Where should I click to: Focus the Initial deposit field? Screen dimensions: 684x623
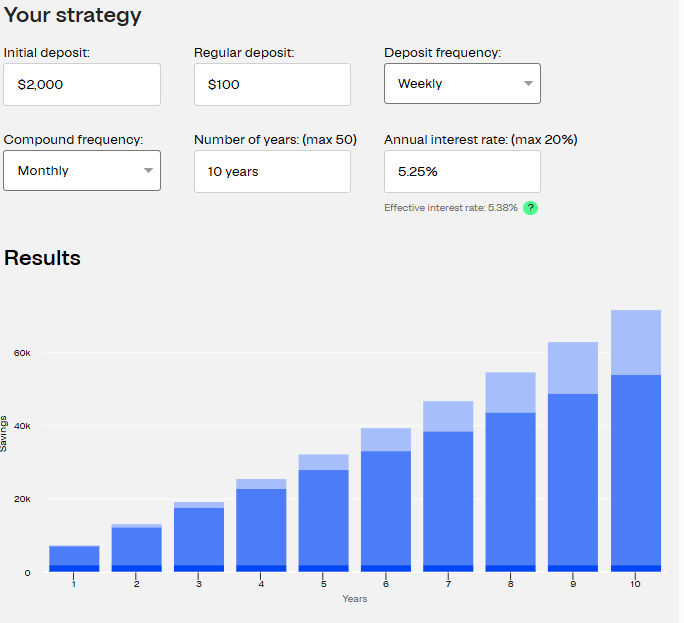point(81,85)
